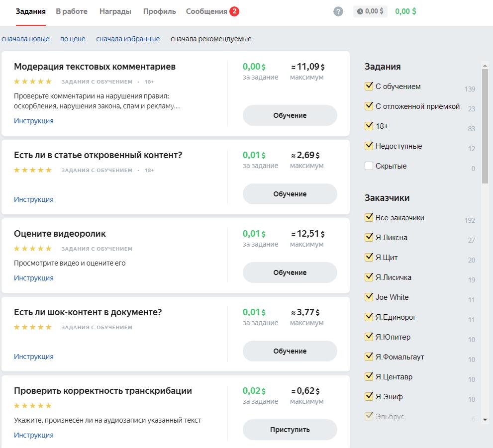Viewport: 493px width, 448px height.
Task: Start Обучение for Есть ли в статье откровенный контент
Action: [x=290, y=194]
